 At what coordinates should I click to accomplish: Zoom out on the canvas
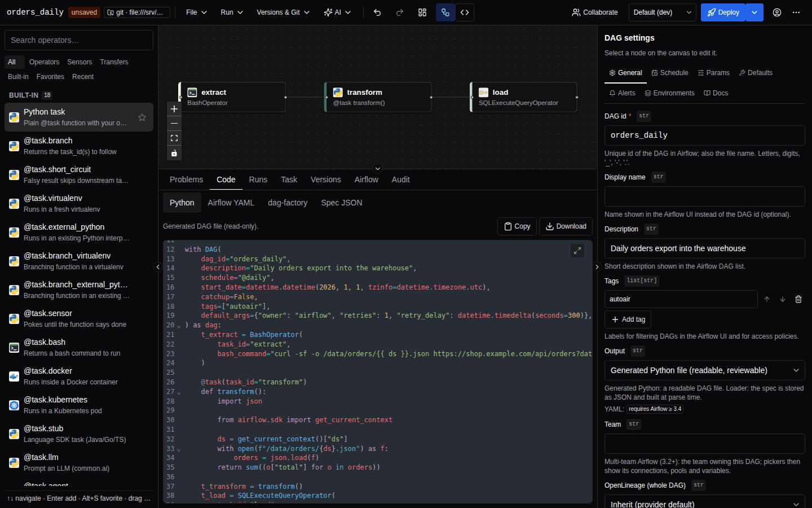point(174,124)
